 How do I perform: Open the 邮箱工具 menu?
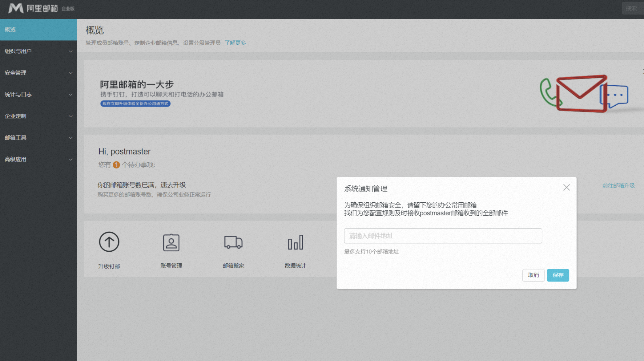pyautogui.click(x=38, y=138)
